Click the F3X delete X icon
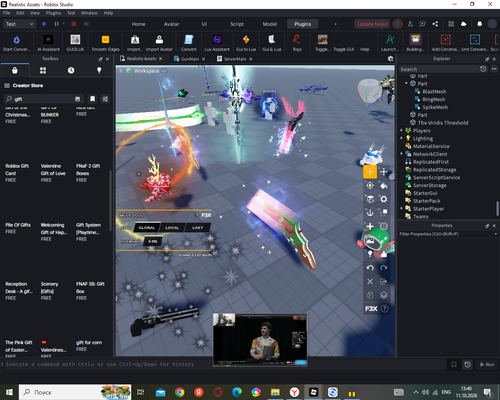The width and height of the screenshot is (500, 400). 370,281
